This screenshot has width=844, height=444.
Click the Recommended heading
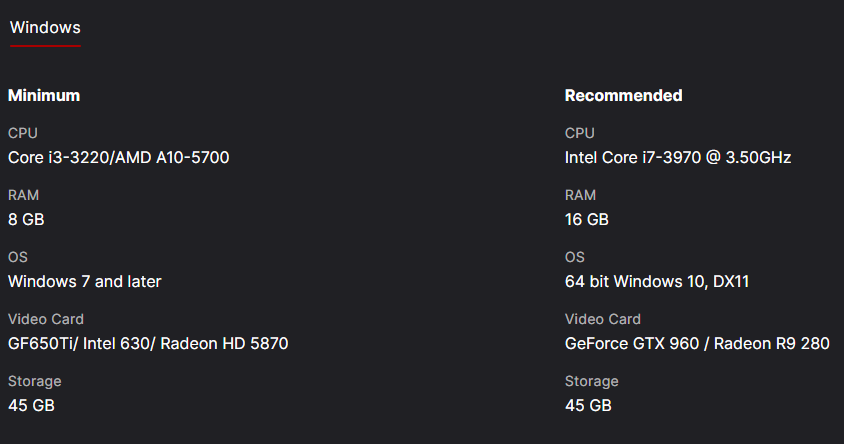click(x=623, y=95)
